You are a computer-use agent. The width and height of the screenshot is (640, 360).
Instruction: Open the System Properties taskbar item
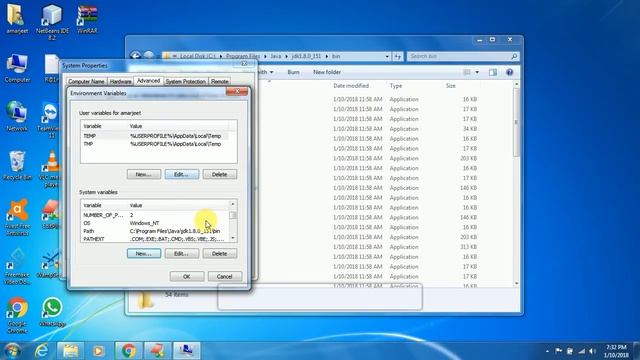point(187,351)
